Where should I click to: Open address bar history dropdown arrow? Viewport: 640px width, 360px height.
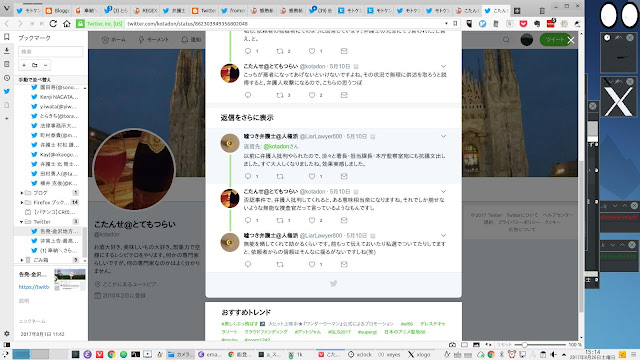(446, 24)
